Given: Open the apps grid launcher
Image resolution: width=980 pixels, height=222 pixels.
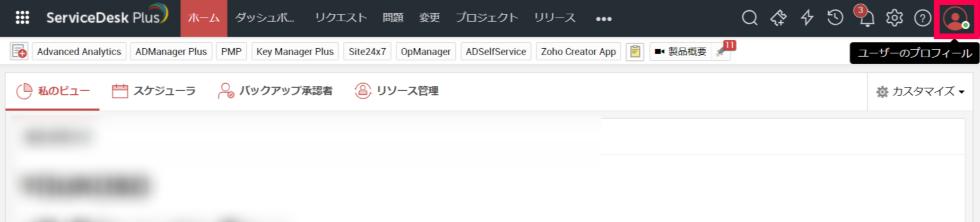Looking at the screenshot, I should pyautogui.click(x=22, y=18).
